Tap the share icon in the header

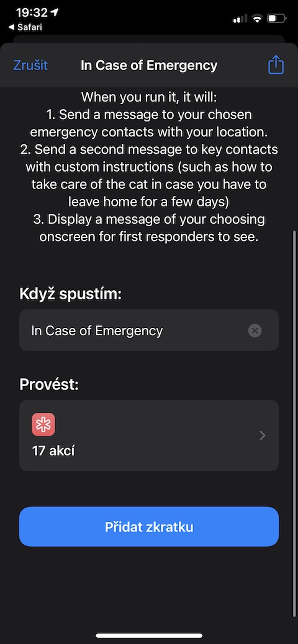click(276, 65)
